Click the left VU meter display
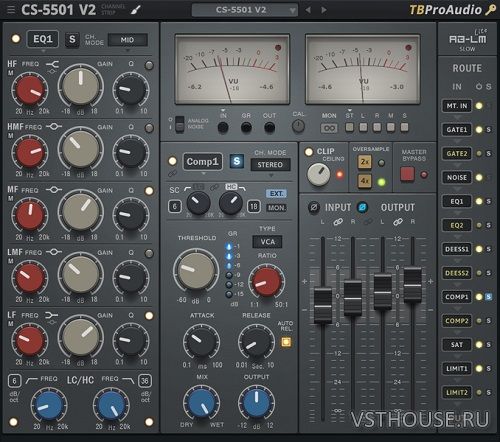The height and width of the screenshot is (442, 500). click(232, 69)
